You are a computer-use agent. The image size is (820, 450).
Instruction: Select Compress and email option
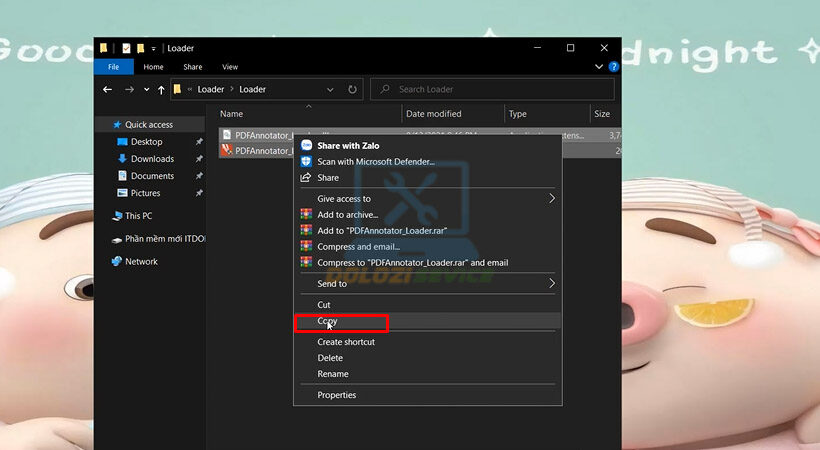[x=358, y=246]
